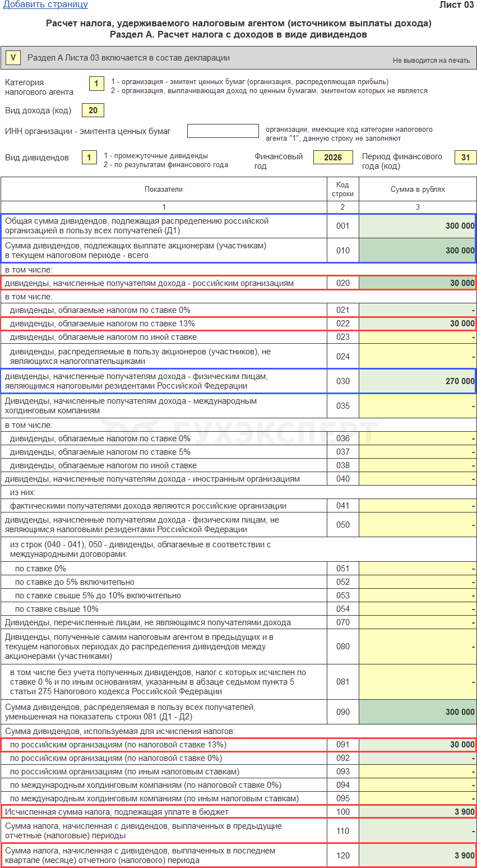This screenshot has width=477, height=868.
Task: Open the 'Добавить страницу' link
Action: 45,4
